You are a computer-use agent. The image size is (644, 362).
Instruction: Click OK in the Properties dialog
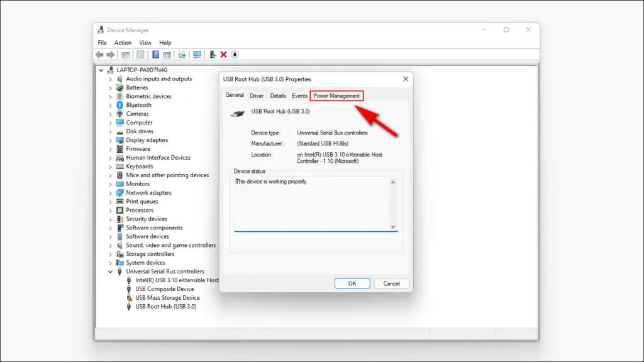coord(352,283)
